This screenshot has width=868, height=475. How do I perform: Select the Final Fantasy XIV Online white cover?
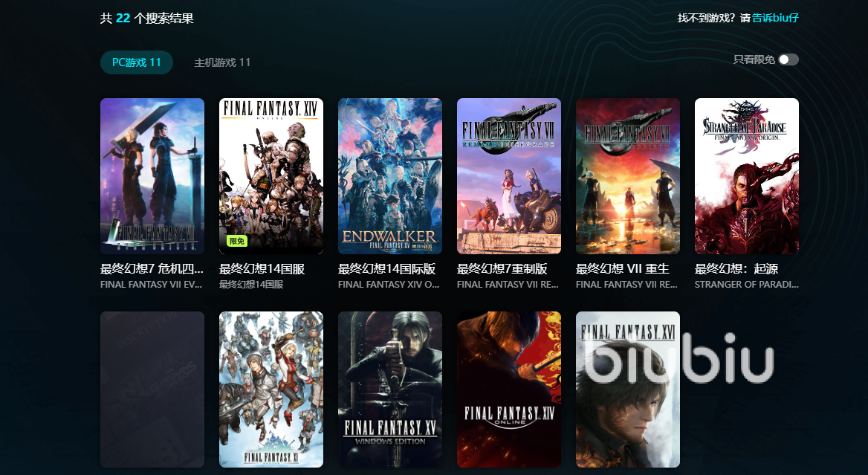click(271, 176)
